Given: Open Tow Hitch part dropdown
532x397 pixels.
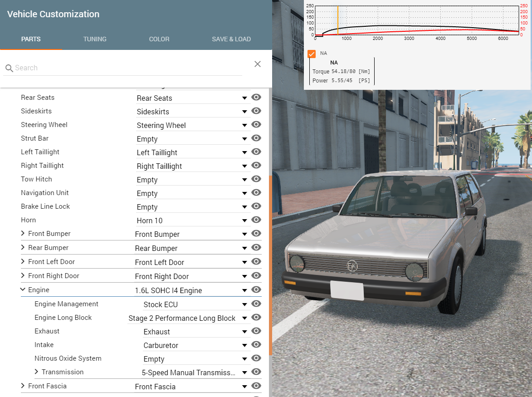Looking at the screenshot, I should (x=192, y=180).
